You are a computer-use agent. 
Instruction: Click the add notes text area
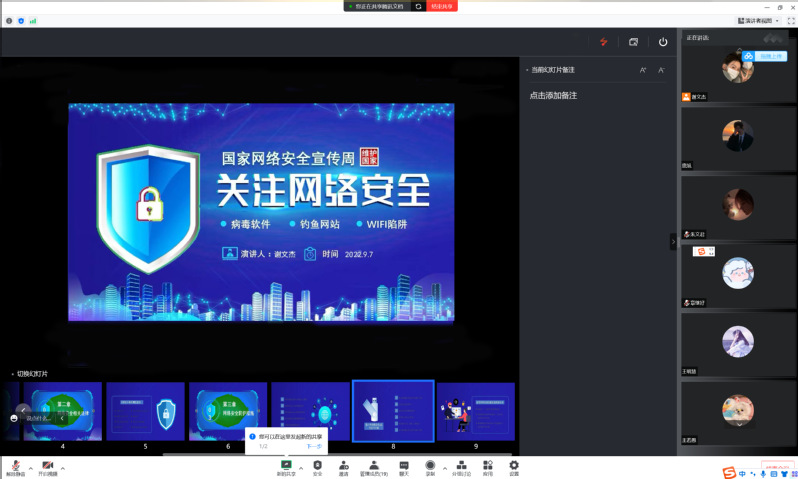click(x=553, y=96)
